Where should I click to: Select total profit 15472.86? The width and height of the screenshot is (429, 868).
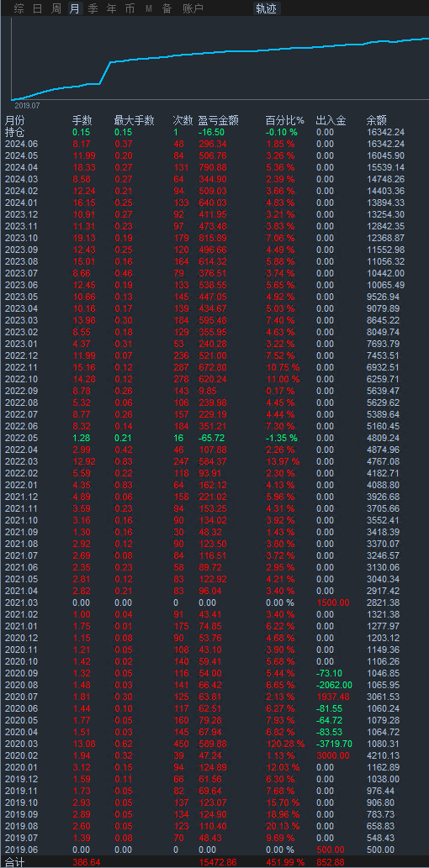coord(217,862)
